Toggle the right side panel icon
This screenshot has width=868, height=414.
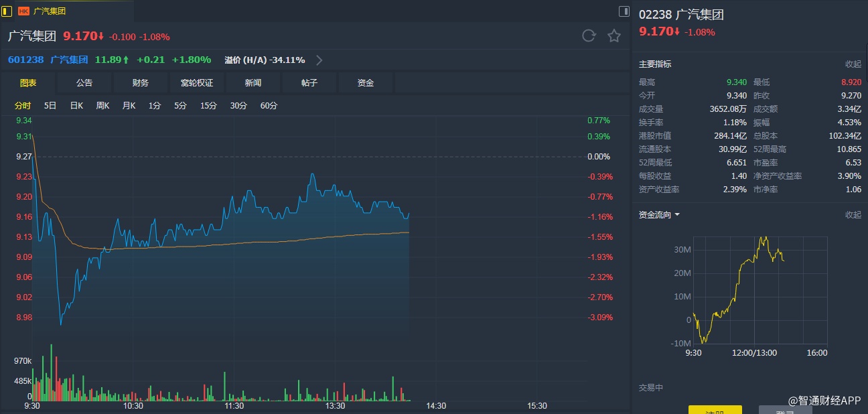click(624, 11)
